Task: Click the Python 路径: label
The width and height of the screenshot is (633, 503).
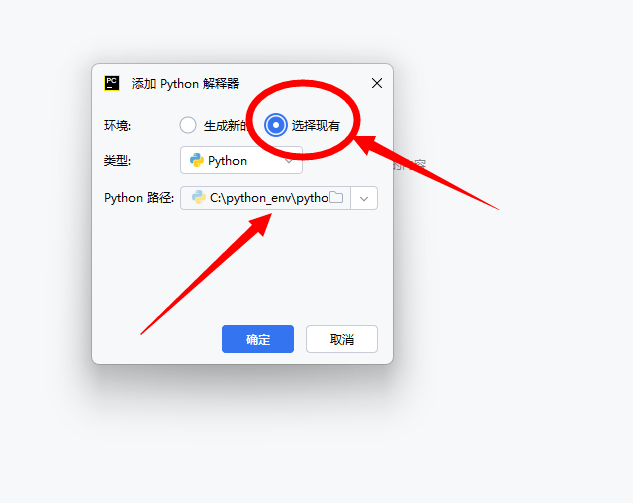Action: 139,198
